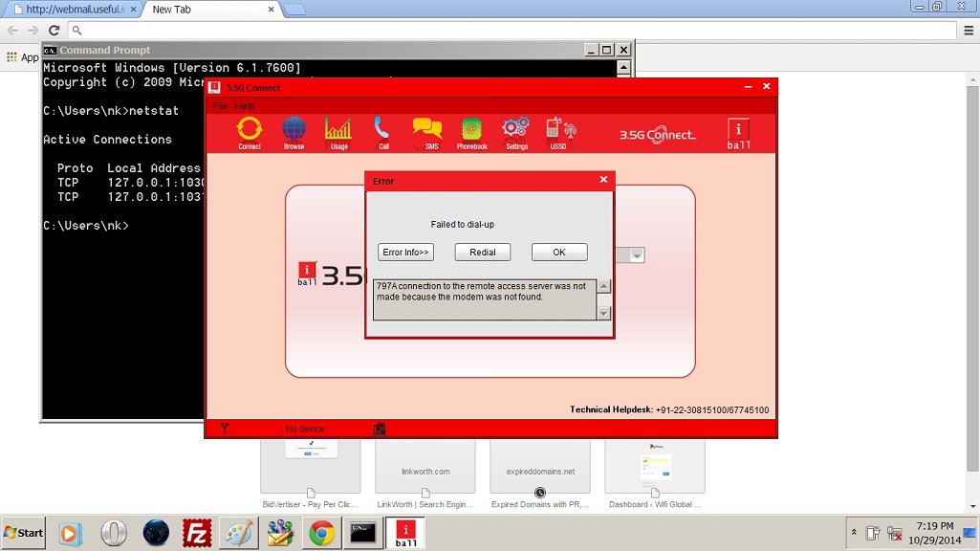Click the USSD icon
The width and height of the screenshot is (980, 551).
(559, 132)
